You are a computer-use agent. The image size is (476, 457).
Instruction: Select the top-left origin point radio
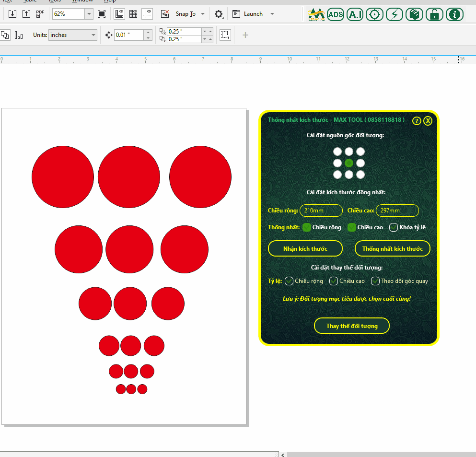[x=337, y=152]
